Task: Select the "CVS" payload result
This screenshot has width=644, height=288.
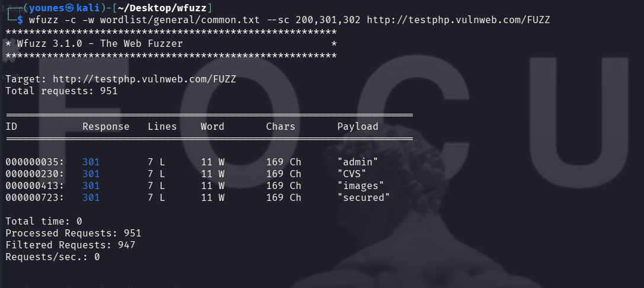Action: tap(351, 174)
